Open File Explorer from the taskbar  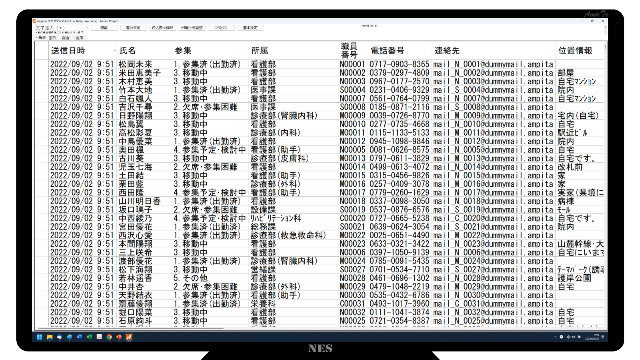[x=49, y=337]
